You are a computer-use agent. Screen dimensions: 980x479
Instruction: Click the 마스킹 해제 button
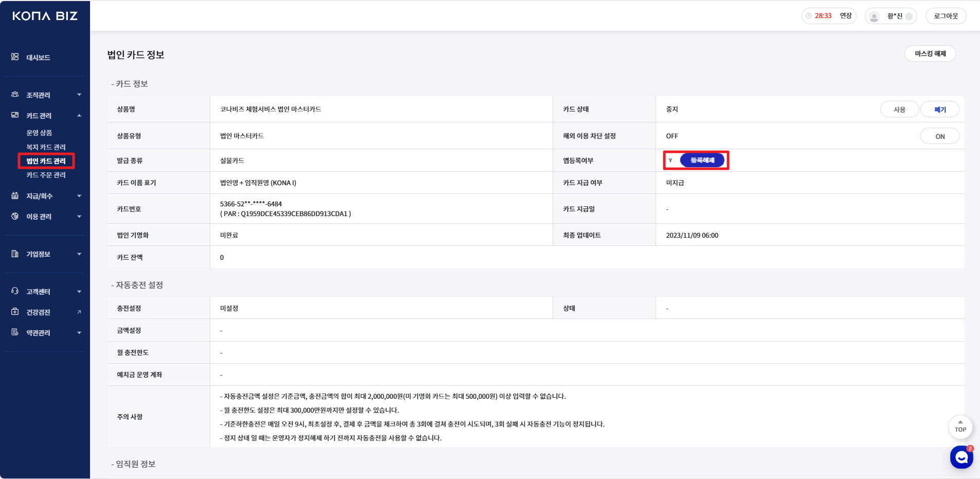(x=930, y=54)
